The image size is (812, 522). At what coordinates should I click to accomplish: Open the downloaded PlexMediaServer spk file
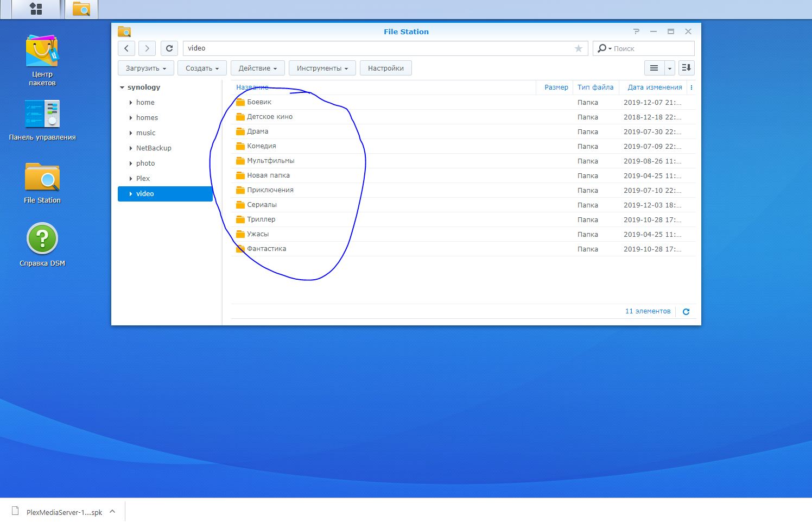(64, 512)
